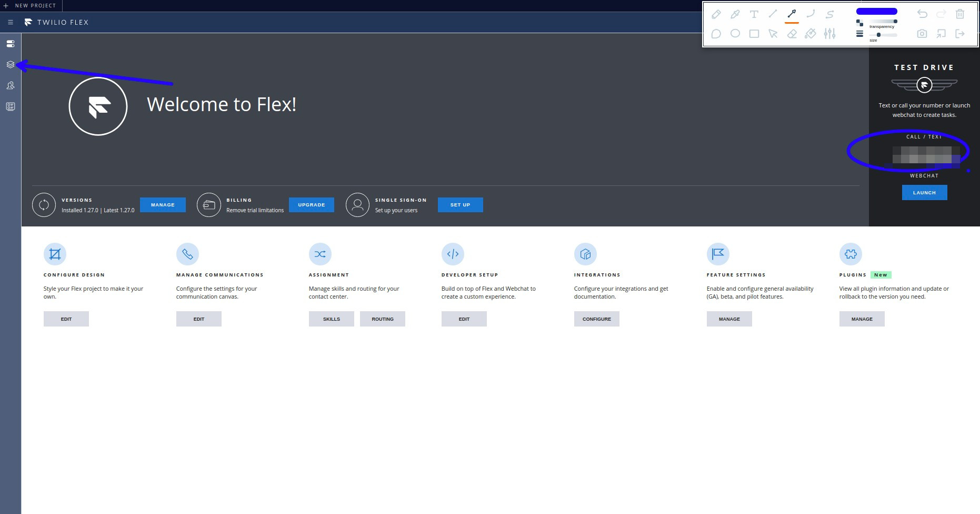Open the NEW PROJECT tab

[x=31, y=5]
